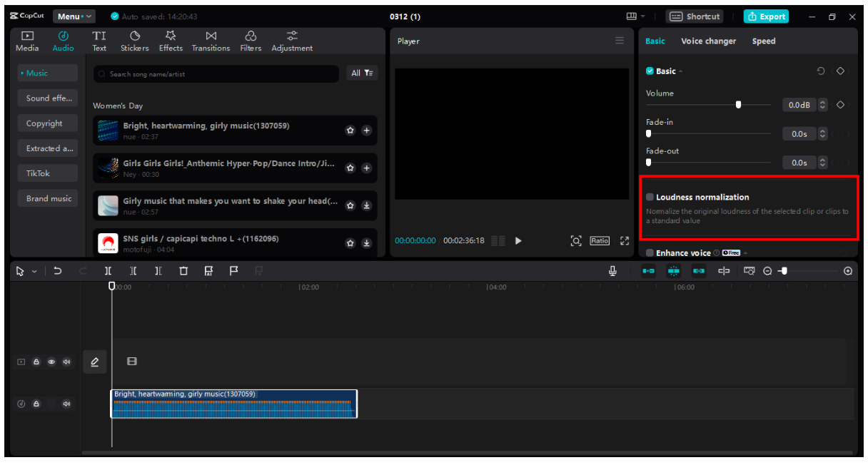Lock the video track
Image resolution: width=868 pixels, height=465 pixels.
coord(36,362)
